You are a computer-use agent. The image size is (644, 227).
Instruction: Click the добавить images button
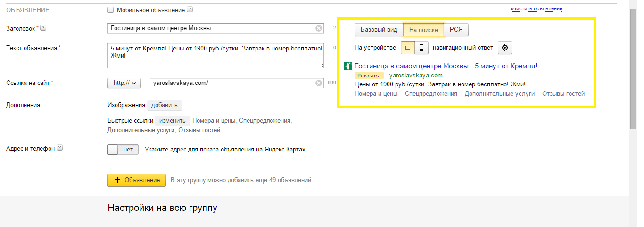click(165, 105)
